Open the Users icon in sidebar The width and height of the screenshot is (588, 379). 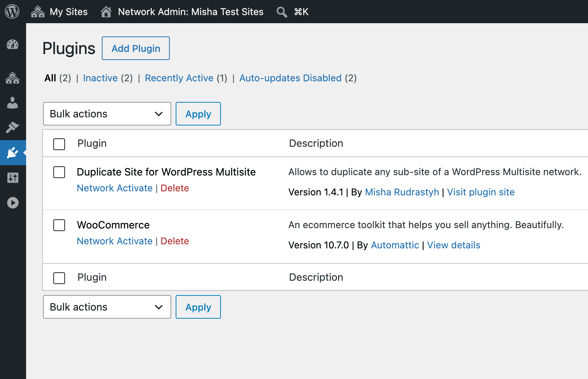[12, 103]
